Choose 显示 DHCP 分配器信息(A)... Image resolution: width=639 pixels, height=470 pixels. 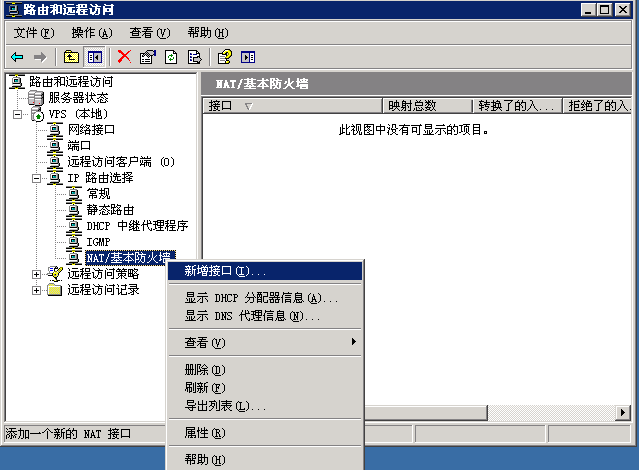(265, 298)
